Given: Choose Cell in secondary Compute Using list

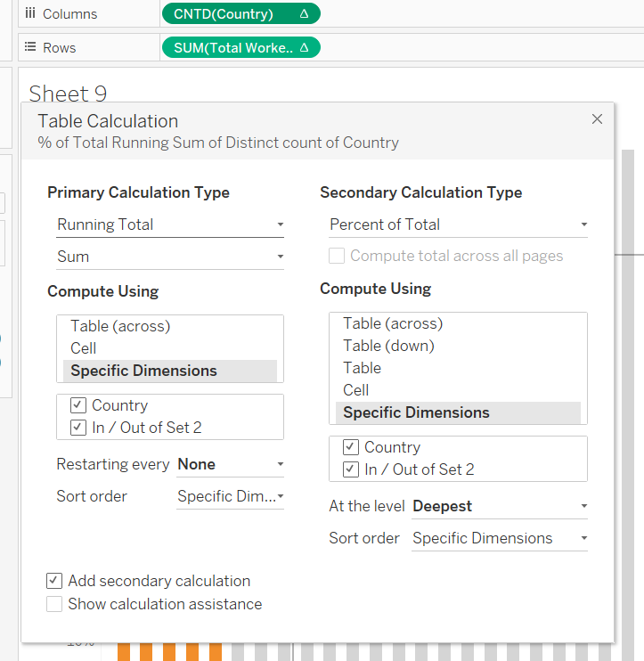Looking at the screenshot, I should (356, 390).
